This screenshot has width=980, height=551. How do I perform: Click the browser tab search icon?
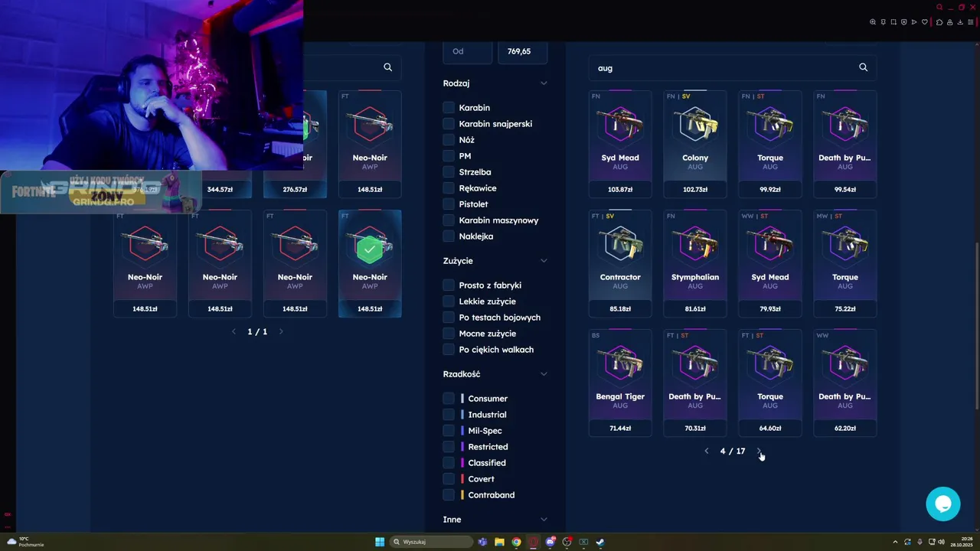[939, 7]
